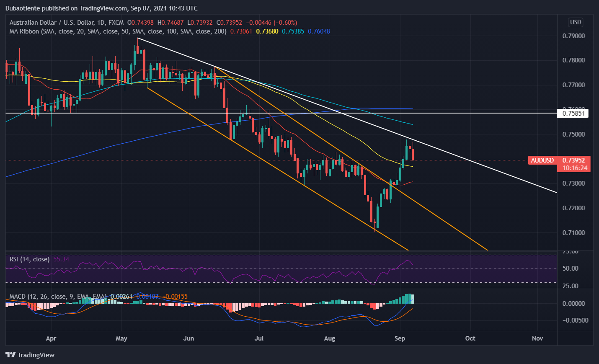Screen dimensions: 599x364
Task: Click the Jul label on time axis
Action: coord(259,338)
